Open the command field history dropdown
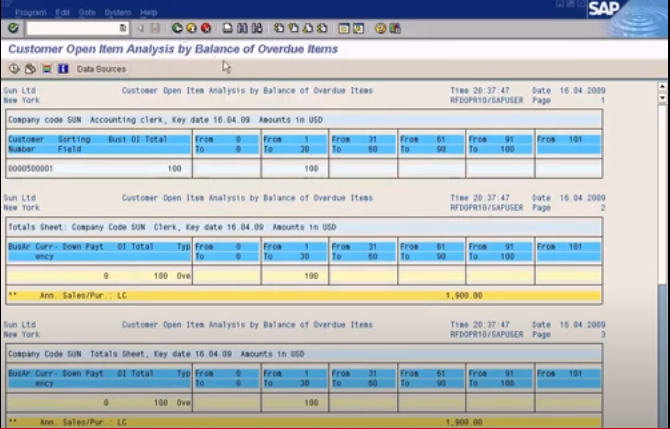Viewport: 670px width, 429px height. click(123, 28)
